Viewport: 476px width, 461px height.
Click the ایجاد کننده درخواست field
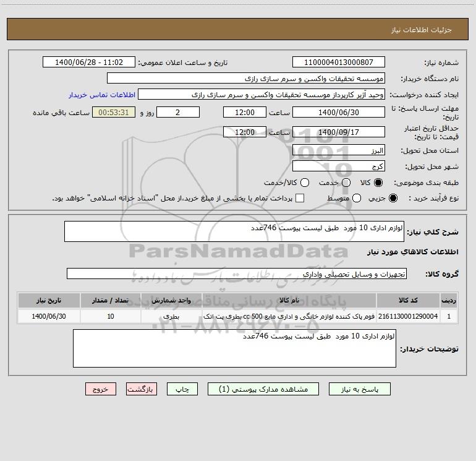click(261, 95)
